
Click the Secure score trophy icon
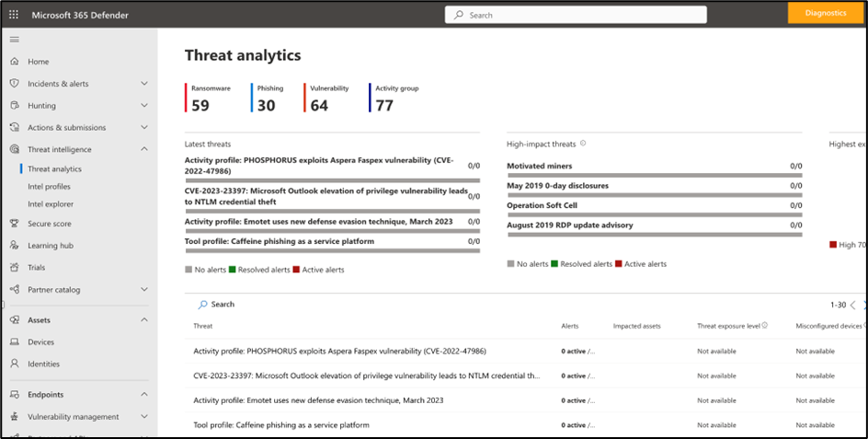(x=15, y=224)
